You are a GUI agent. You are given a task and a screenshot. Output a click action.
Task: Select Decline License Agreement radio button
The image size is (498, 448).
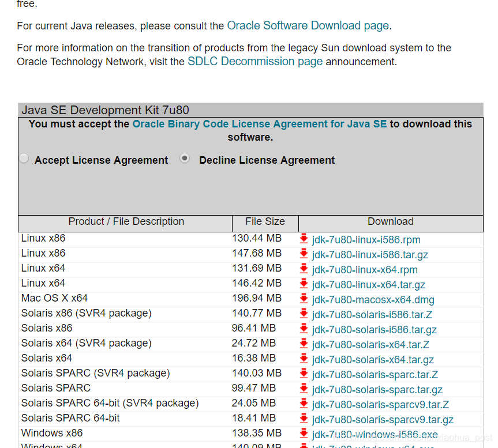coord(185,159)
